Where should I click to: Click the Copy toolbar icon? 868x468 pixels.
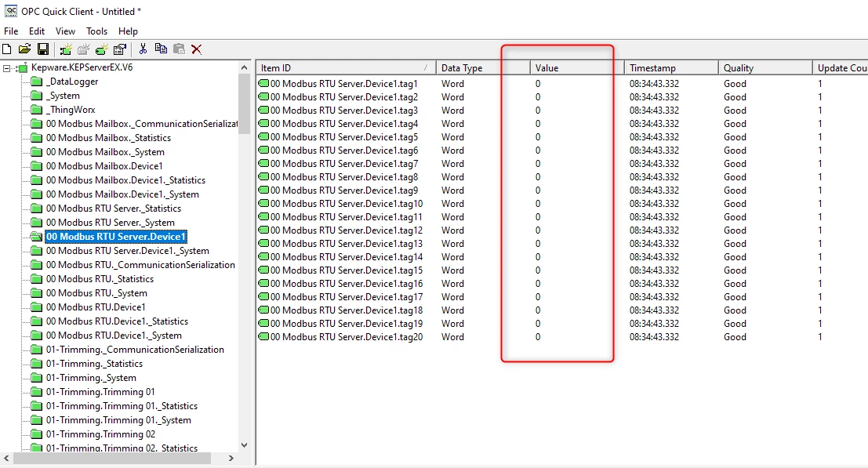click(161, 49)
